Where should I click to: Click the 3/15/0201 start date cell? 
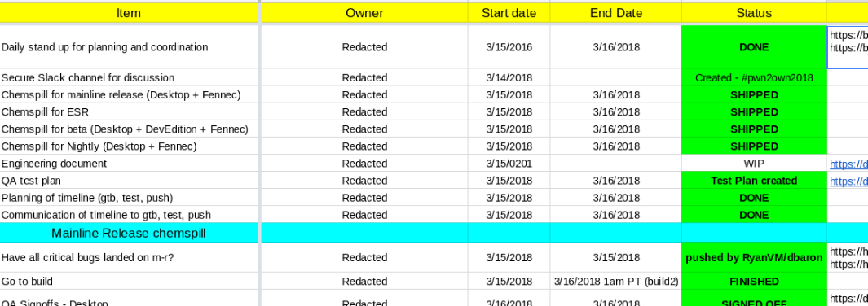point(509,164)
